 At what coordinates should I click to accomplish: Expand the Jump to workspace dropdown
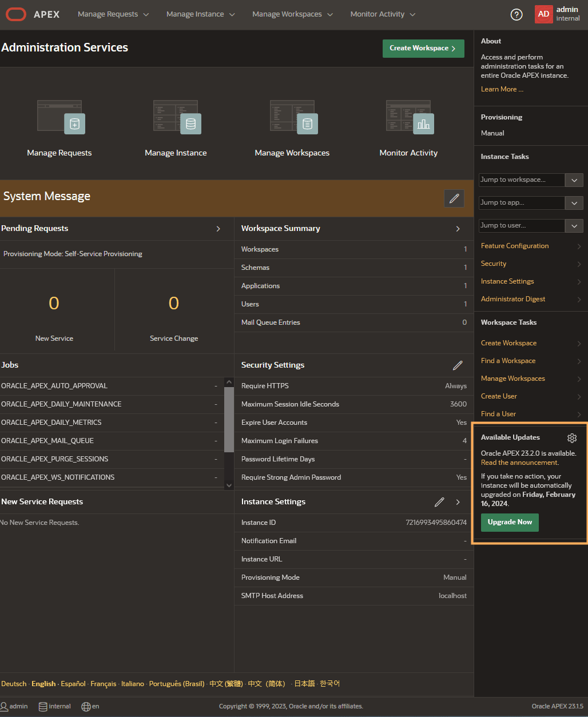[574, 180]
